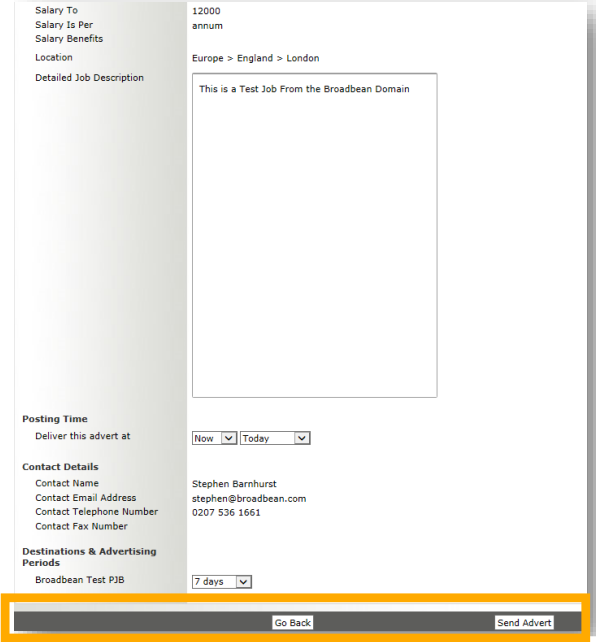Image resolution: width=596 pixels, height=642 pixels.
Task: Click the phone number 0207 536 1661
Action: [x=226, y=512]
